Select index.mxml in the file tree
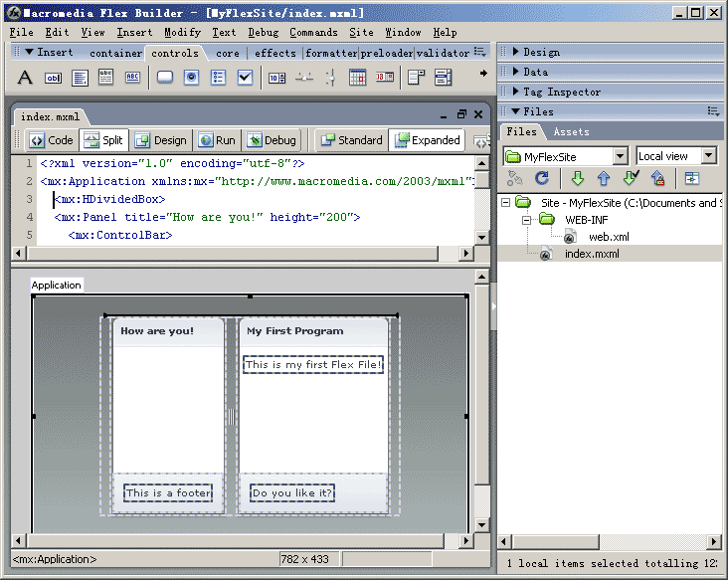 (592, 254)
